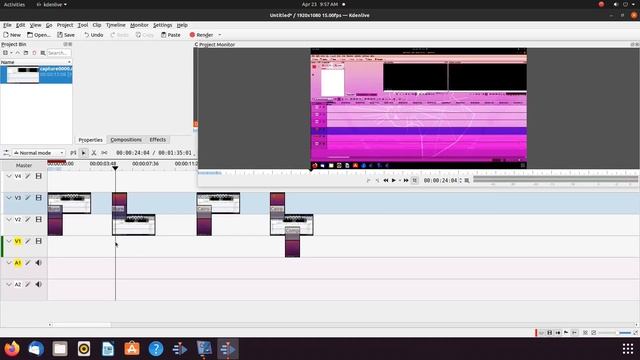Switch to the Compositions tab
640x360 pixels.
[126, 140]
